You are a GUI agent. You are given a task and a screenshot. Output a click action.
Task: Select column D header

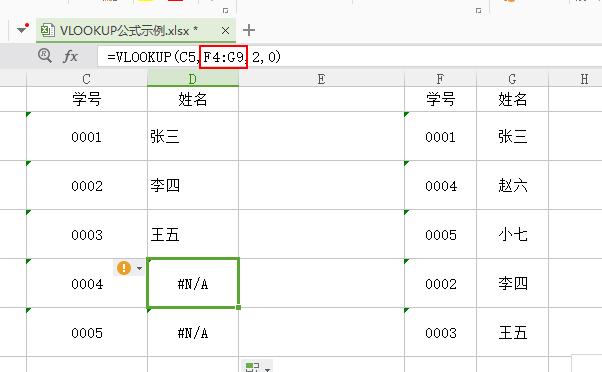(x=193, y=79)
